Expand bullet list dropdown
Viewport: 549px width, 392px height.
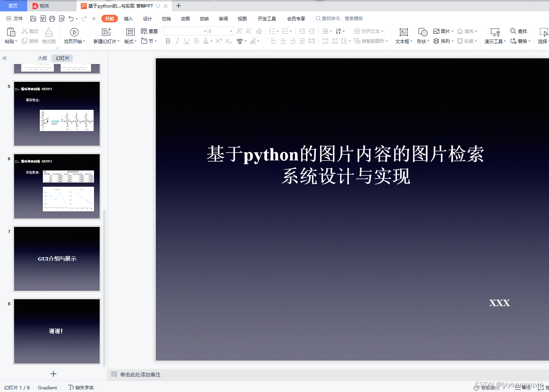(278, 31)
